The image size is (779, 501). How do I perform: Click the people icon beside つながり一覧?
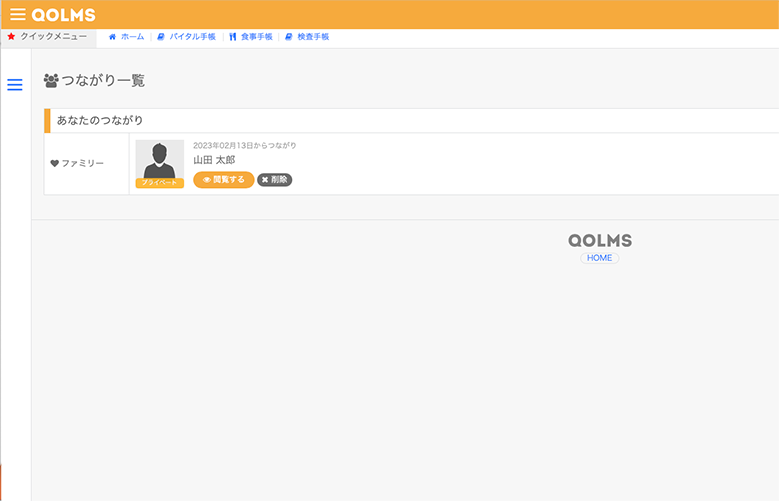point(51,80)
